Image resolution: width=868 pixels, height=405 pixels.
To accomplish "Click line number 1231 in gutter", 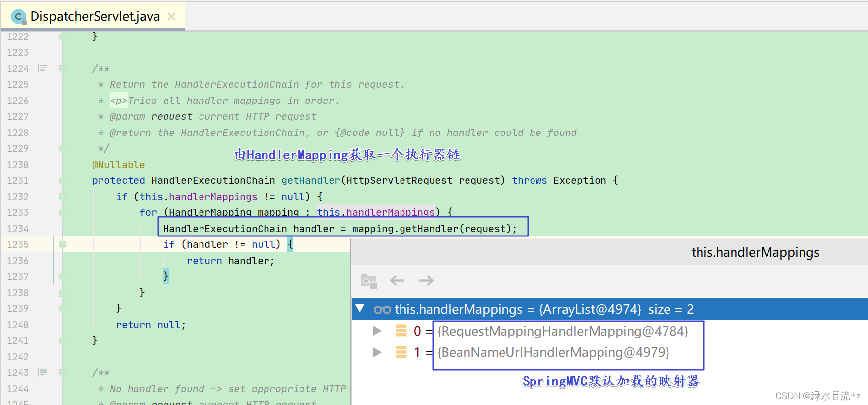I will [x=18, y=181].
